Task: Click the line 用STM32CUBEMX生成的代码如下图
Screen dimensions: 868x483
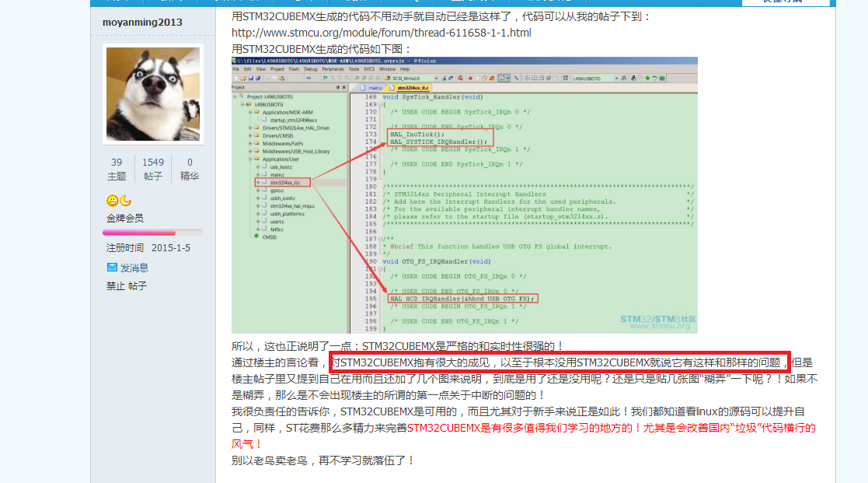Action: point(322,49)
